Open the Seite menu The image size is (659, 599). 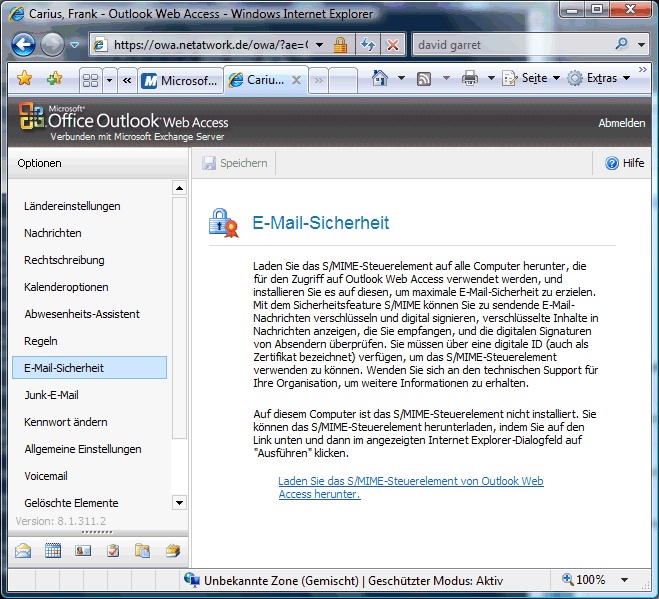tap(531, 78)
